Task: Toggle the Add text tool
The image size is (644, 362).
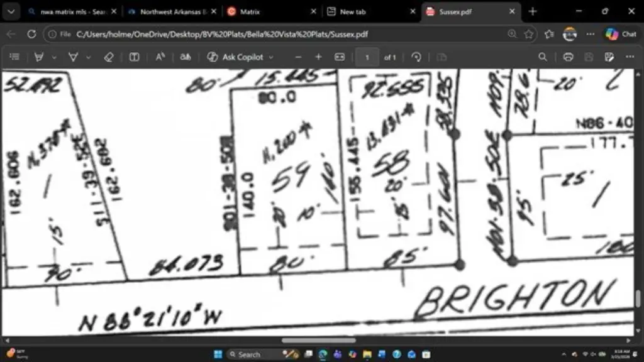Action: point(134,57)
